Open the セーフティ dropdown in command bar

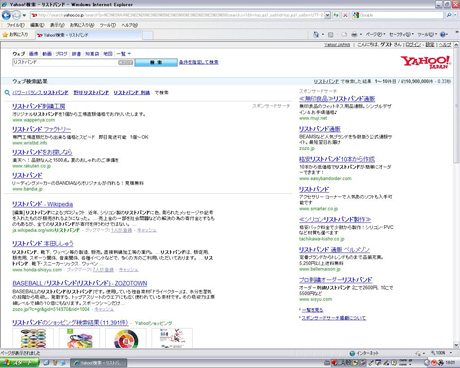401,35
